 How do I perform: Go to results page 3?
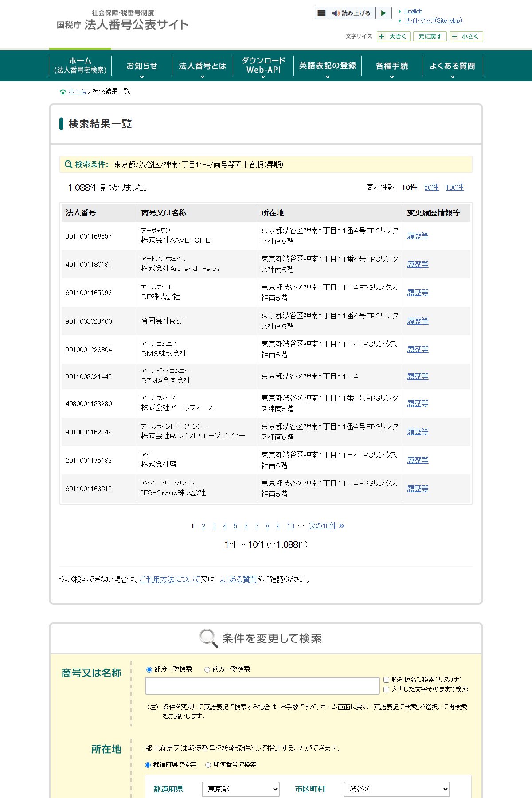click(x=214, y=526)
